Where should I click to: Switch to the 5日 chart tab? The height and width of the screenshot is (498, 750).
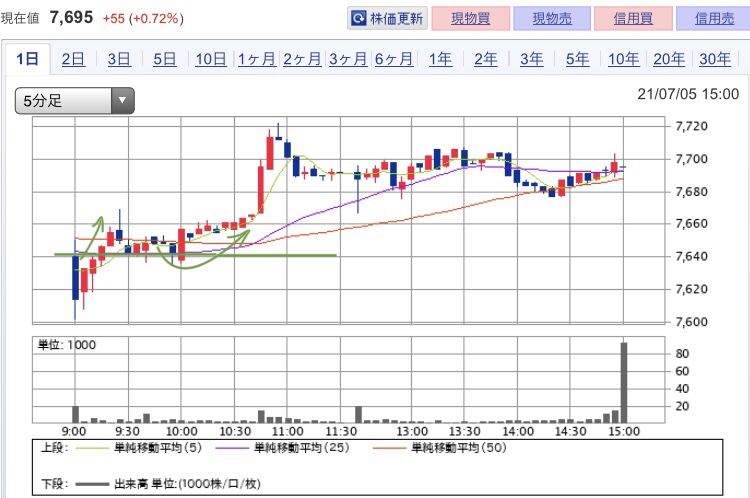pyautogui.click(x=165, y=59)
